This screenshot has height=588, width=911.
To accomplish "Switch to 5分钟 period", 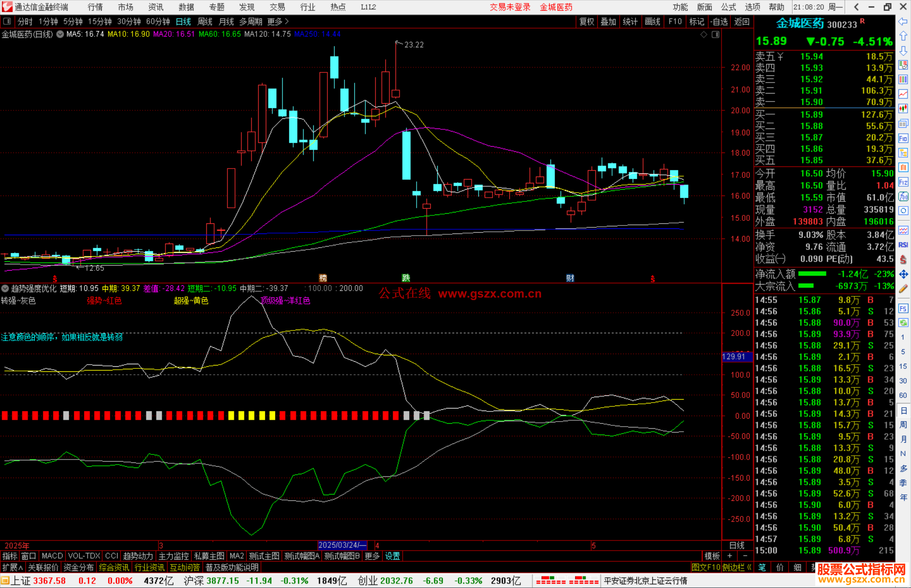I will click(x=73, y=21).
